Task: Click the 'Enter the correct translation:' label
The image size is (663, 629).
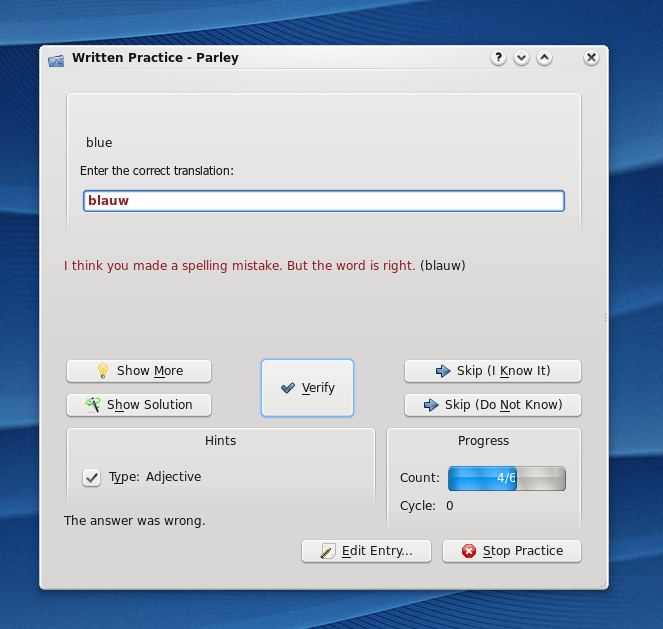Action: 157,171
